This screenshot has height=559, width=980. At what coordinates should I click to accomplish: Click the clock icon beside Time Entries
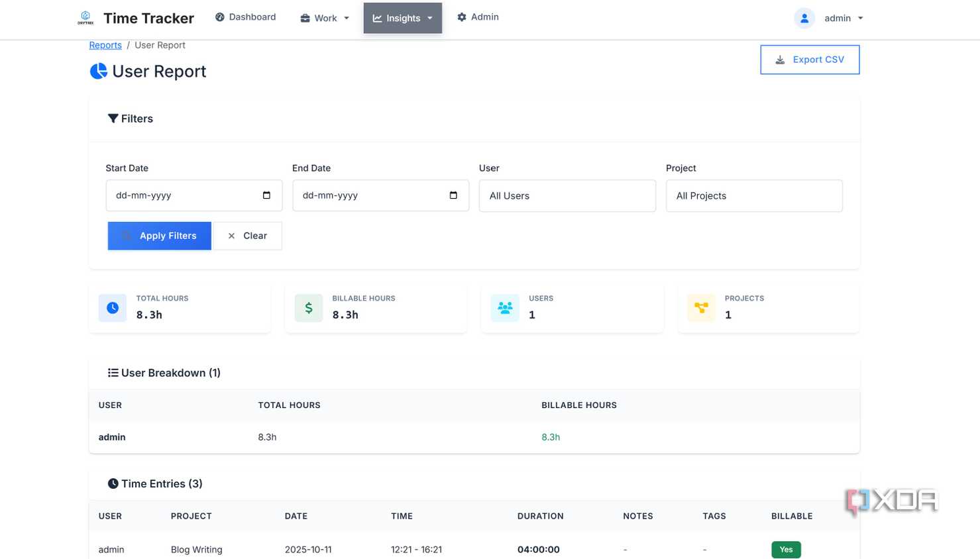(x=113, y=483)
